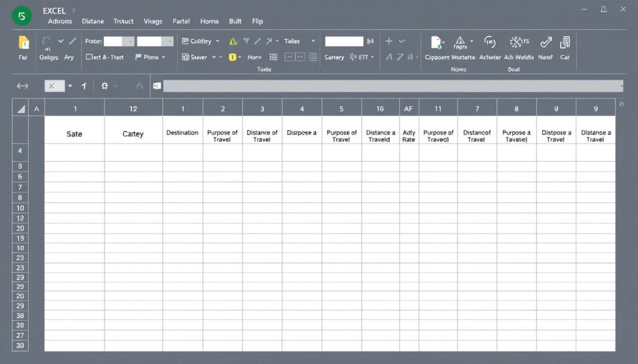
Task: Click the Honv button
Action: (254, 57)
